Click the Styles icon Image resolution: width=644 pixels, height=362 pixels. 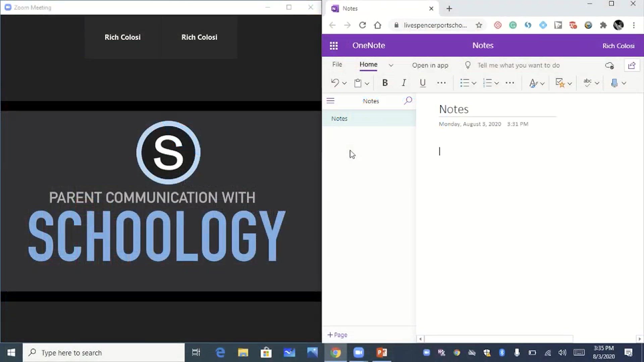click(533, 83)
